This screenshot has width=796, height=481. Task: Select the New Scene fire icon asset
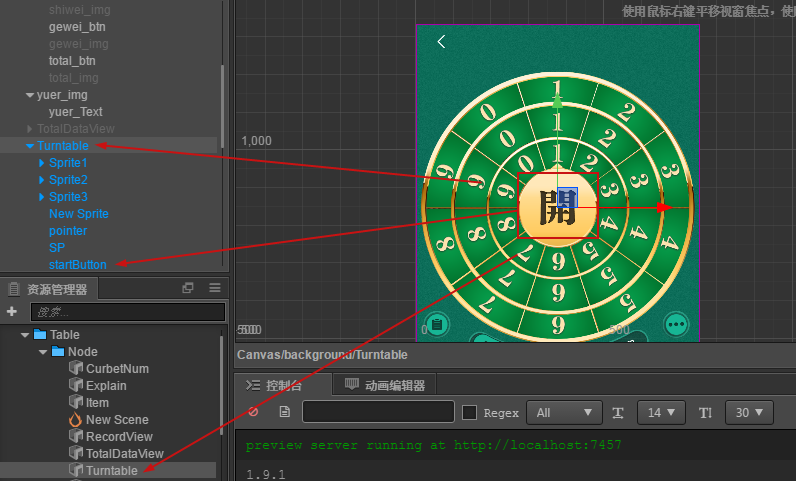pos(75,420)
